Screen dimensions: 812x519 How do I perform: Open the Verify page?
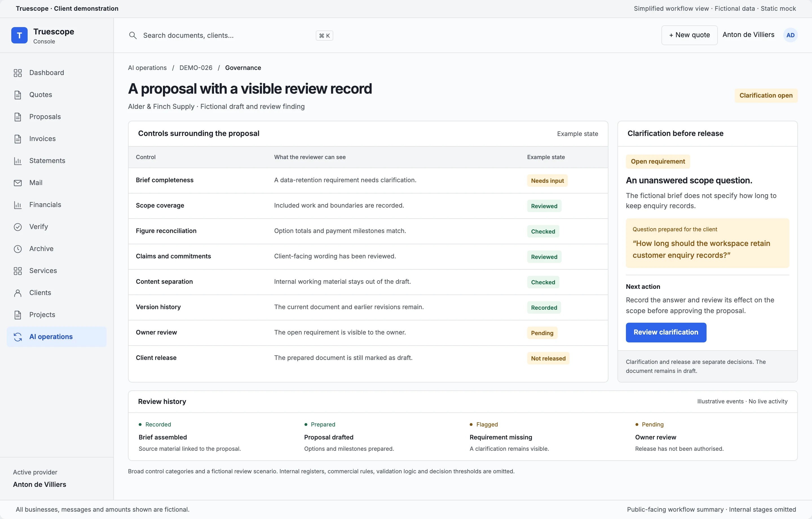coord(57,227)
